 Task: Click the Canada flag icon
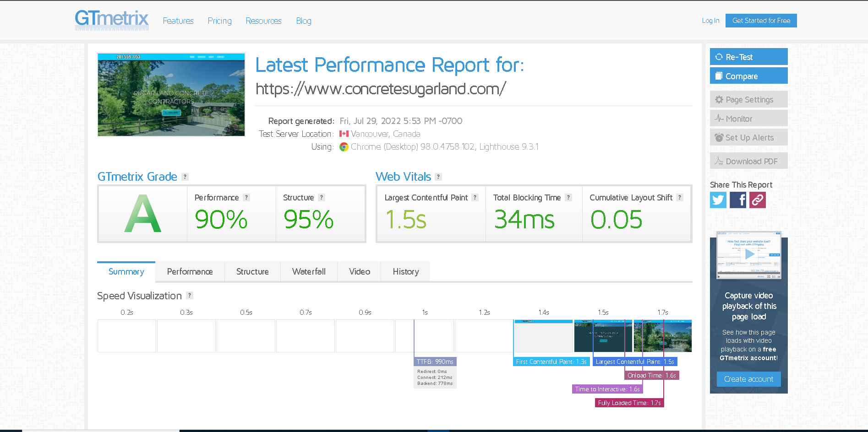click(x=344, y=134)
